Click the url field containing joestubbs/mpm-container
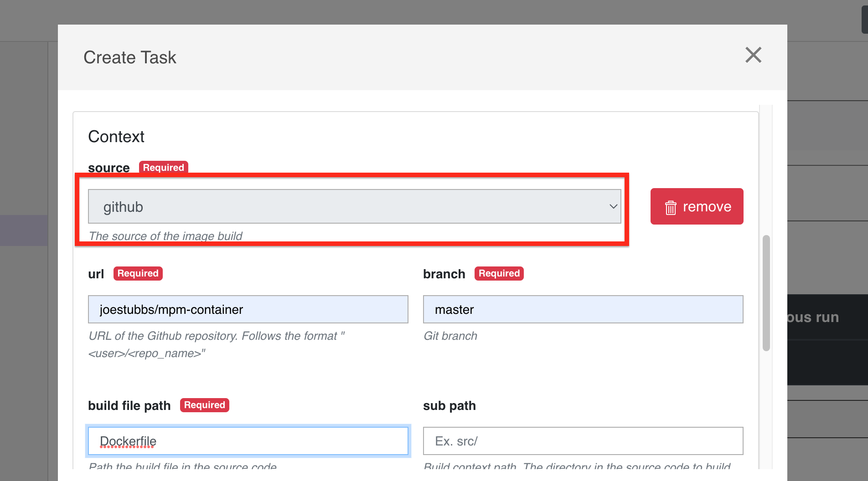 [248, 309]
